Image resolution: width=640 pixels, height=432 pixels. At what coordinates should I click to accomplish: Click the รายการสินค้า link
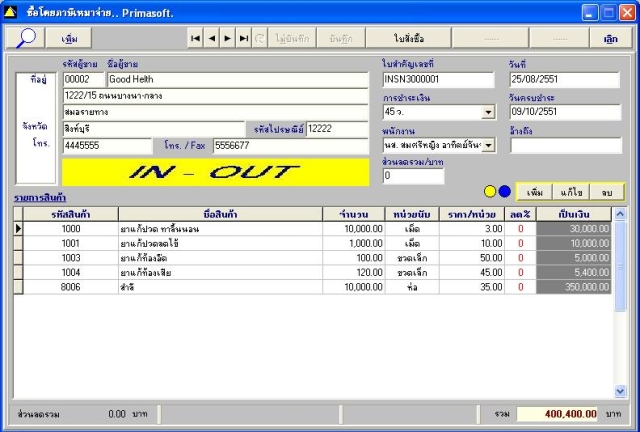(40, 198)
